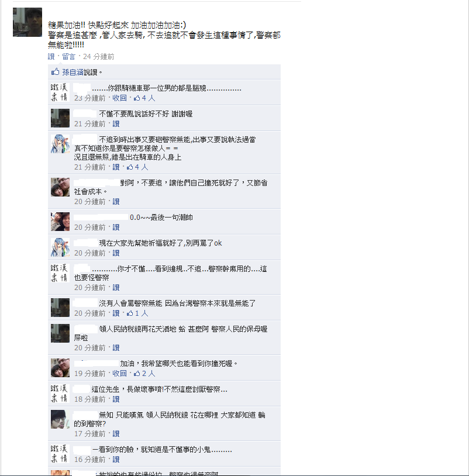Click the thumbs-up count on the 執法過當 comment
The height and width of the screenshot is (476, 469).
[x=137, y=167]
